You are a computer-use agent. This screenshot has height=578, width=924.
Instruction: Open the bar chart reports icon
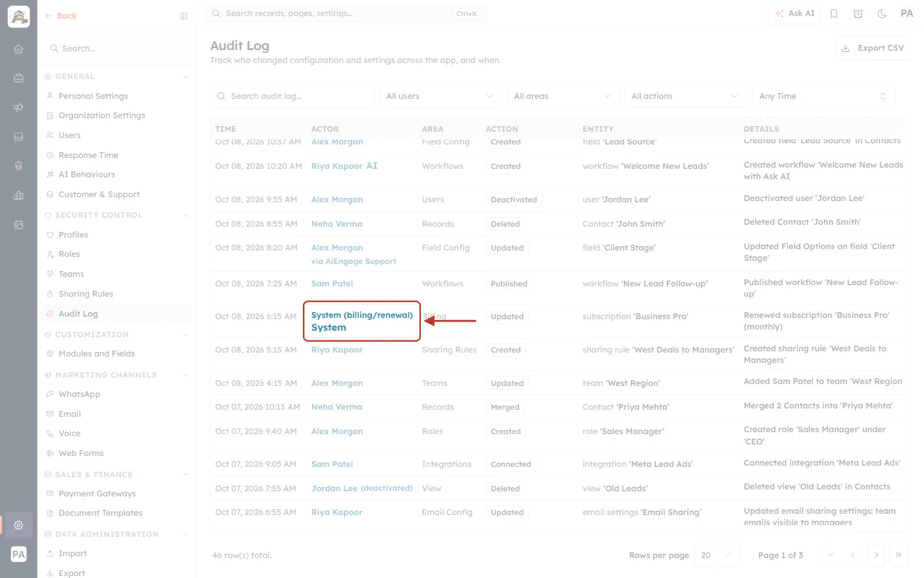pos(19,195)
